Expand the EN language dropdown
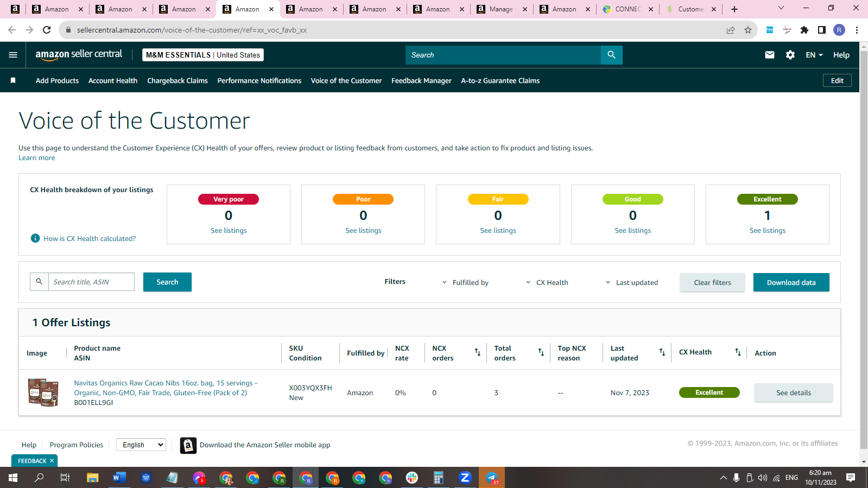 coord(814,55)
